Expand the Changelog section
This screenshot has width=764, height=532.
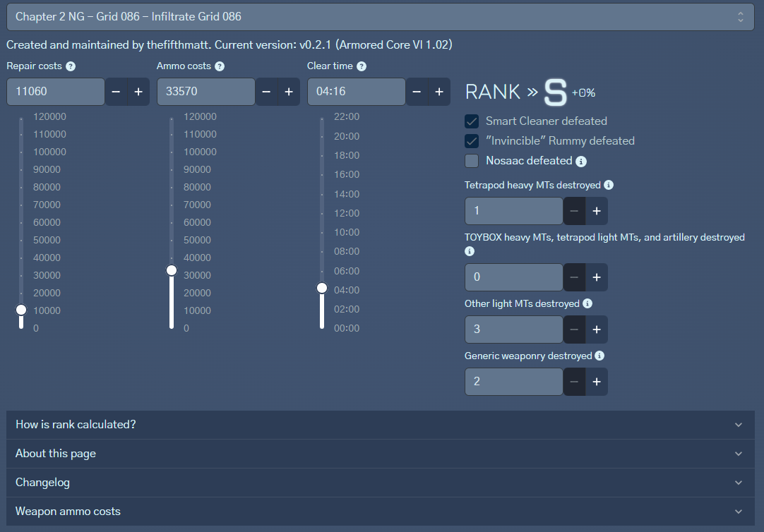click(x=380, y=483)
